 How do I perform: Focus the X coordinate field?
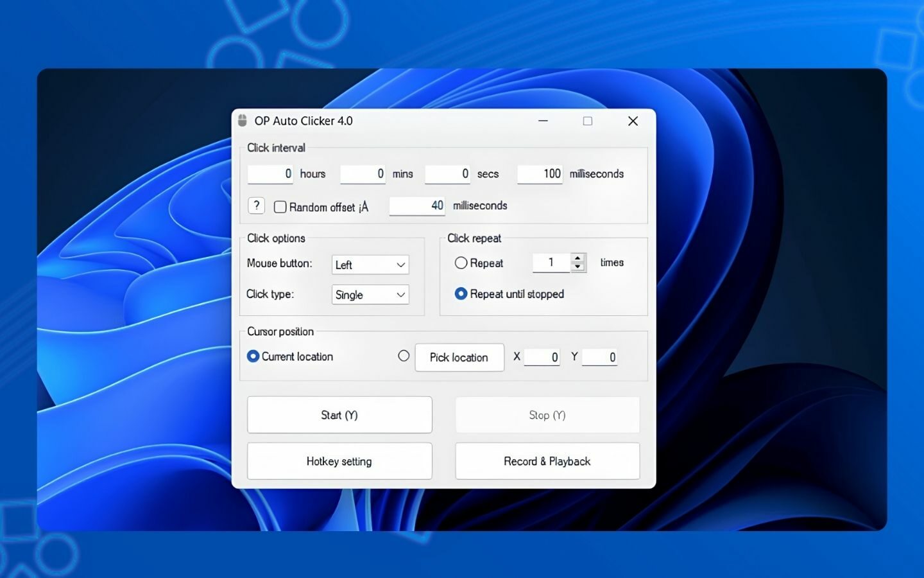click(542, 357)
